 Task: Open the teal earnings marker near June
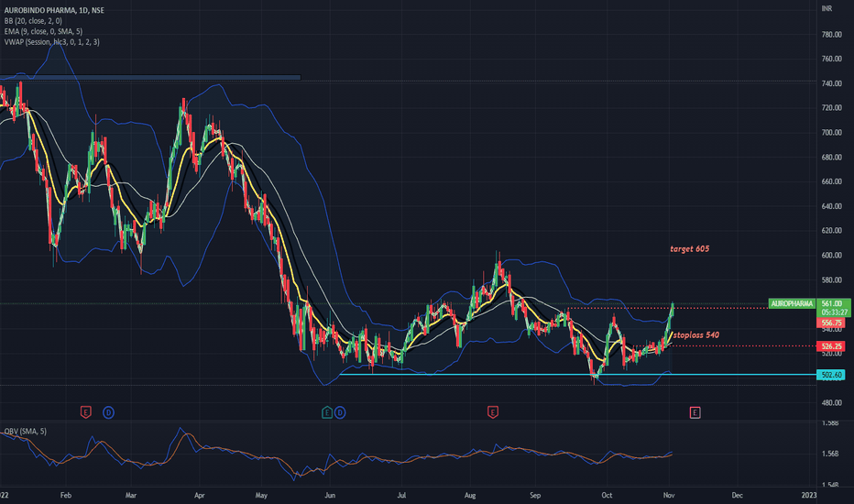(x=327, y=412)
